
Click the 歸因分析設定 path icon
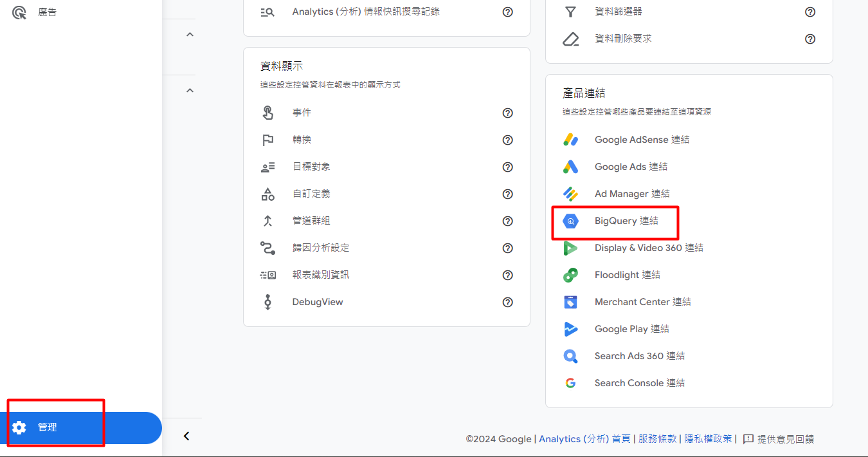[268, 248]
